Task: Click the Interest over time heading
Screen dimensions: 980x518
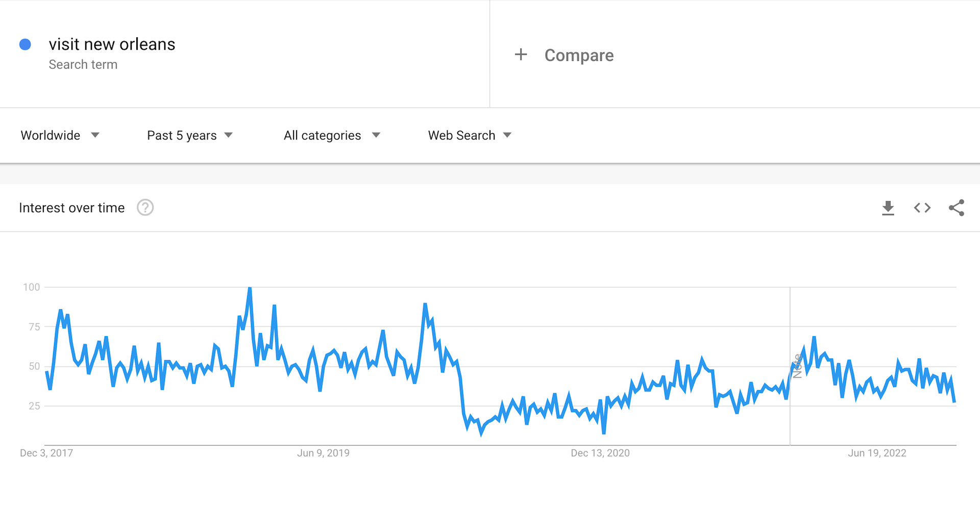Action: pos(71,207)
